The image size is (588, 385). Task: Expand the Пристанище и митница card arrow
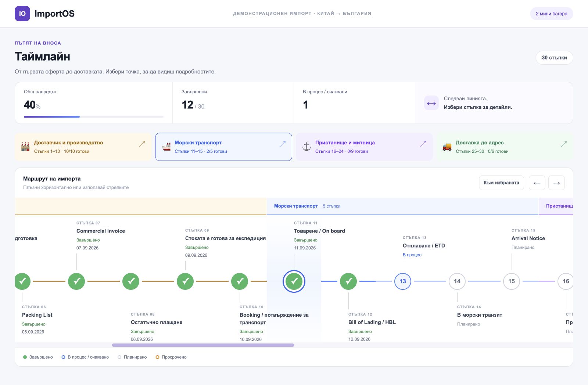tap(423, 144)
